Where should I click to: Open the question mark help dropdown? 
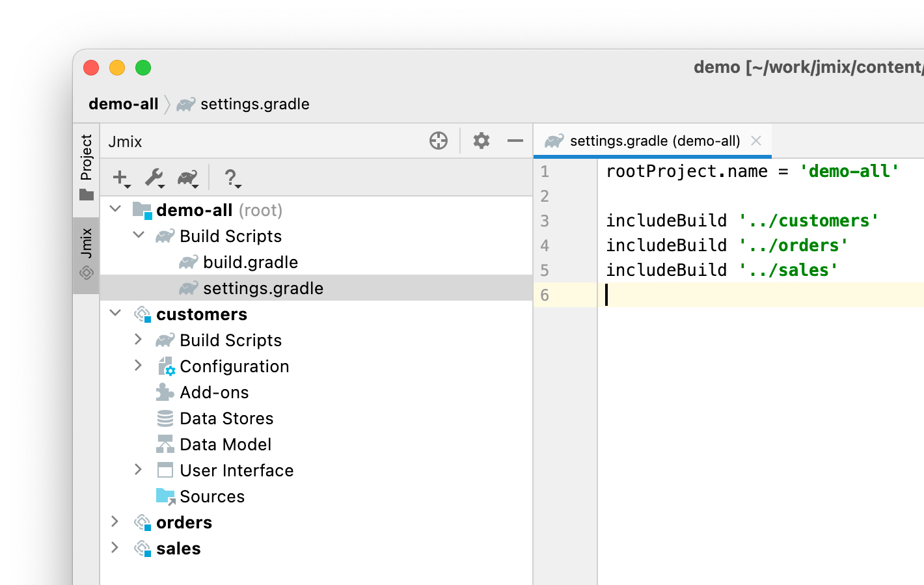pyautogui.click(x=232, y=178)
